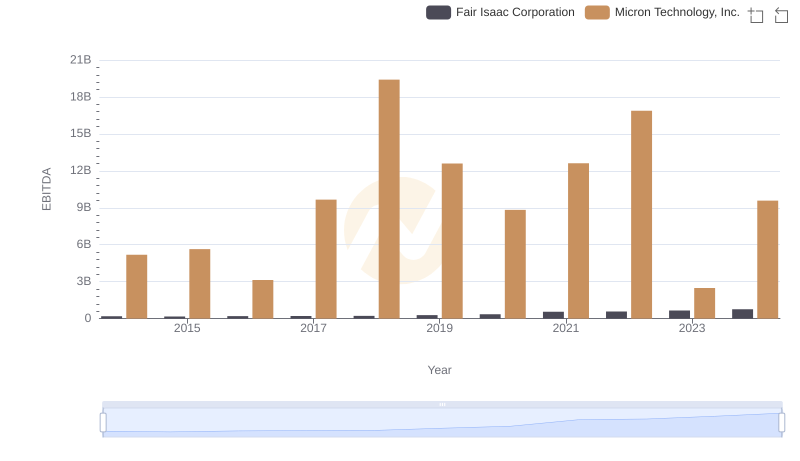Click the 12B y-axis label
Image resolution: width=800 pixels, height=461 pixels.
(x=81, y=170)
